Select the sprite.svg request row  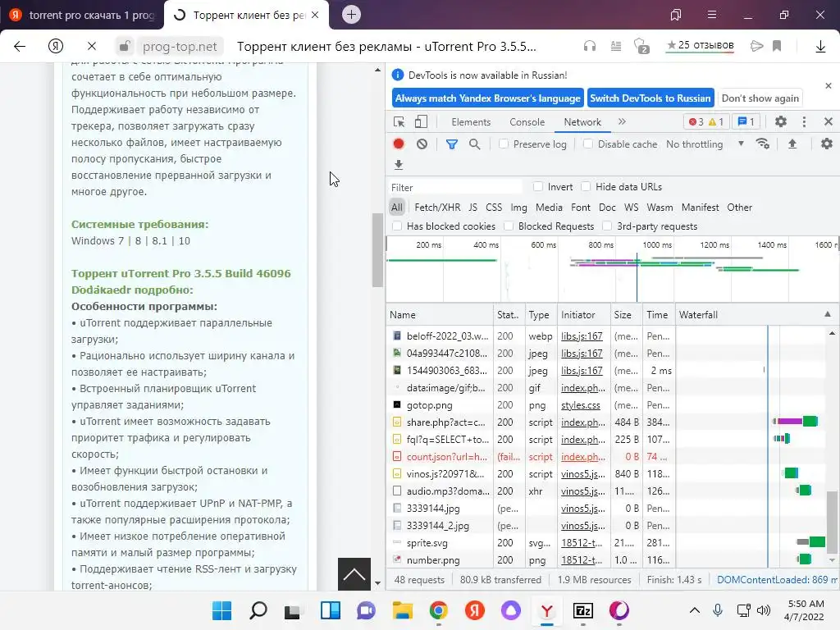point(605,543)
